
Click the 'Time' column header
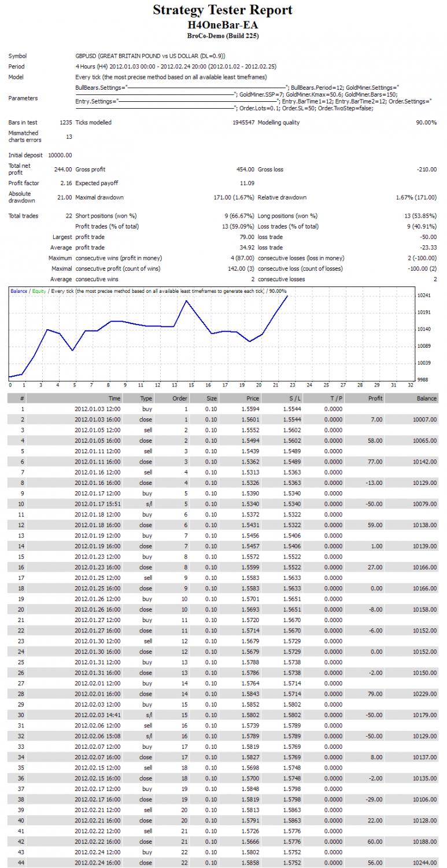[114, 398]
